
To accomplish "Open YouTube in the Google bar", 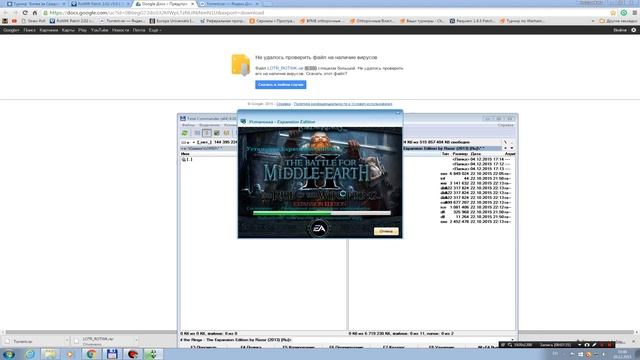I will 100,30.
